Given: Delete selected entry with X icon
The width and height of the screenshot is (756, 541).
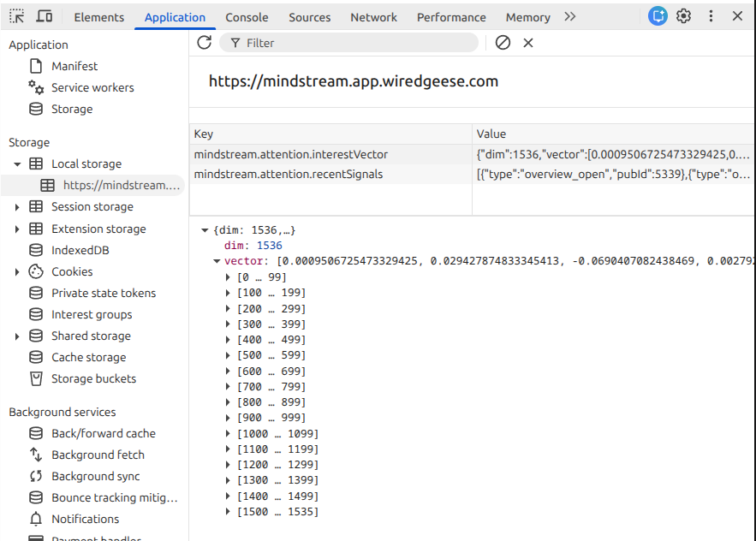Looking at the screenshot, I should click(x=528, y=43).
